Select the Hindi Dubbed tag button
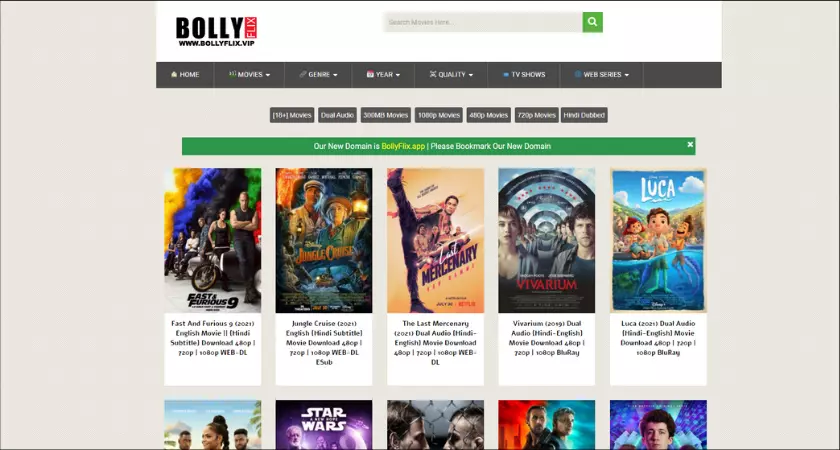The image size is (840, 450). click(584, 115)
